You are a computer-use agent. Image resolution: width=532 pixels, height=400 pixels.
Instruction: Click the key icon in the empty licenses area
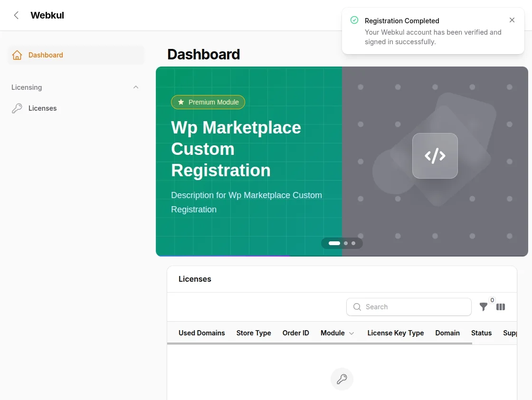point(342,379)
